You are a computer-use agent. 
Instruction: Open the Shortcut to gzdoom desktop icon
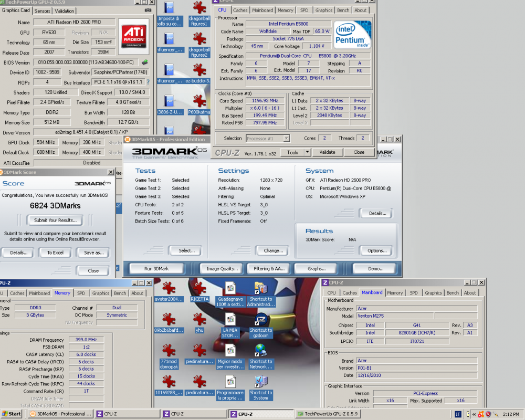(261, 320)
